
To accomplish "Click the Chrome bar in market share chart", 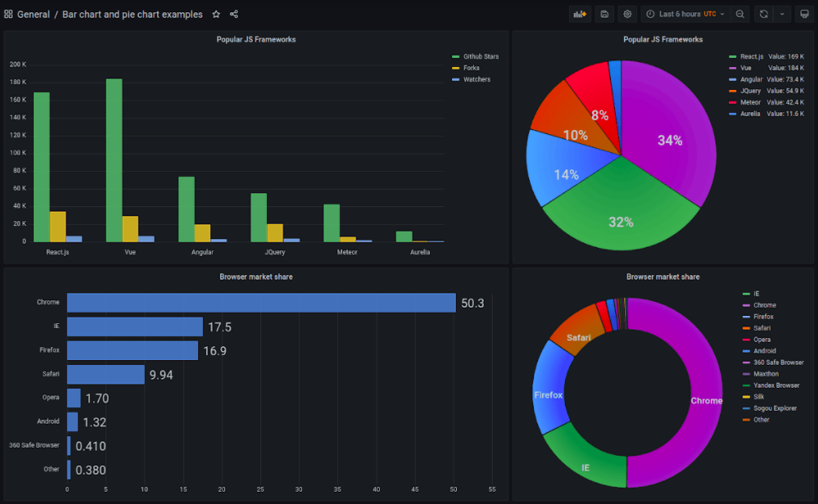I will [261, 303].
